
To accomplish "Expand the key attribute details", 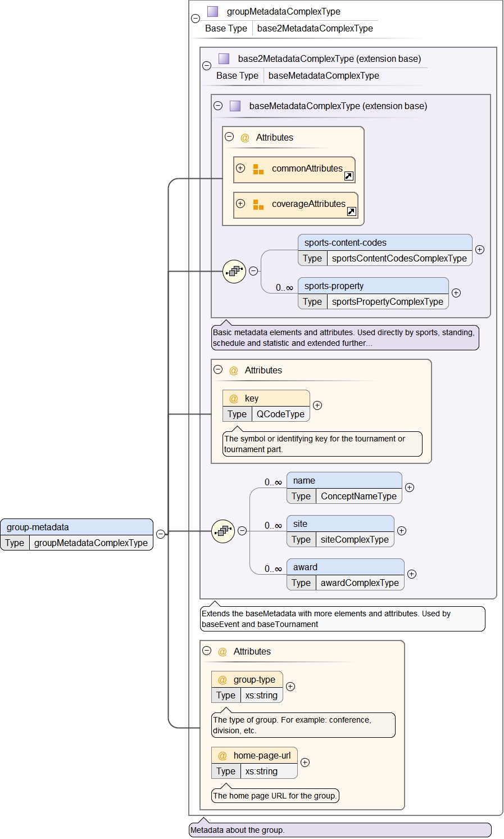I will point(317,405).
